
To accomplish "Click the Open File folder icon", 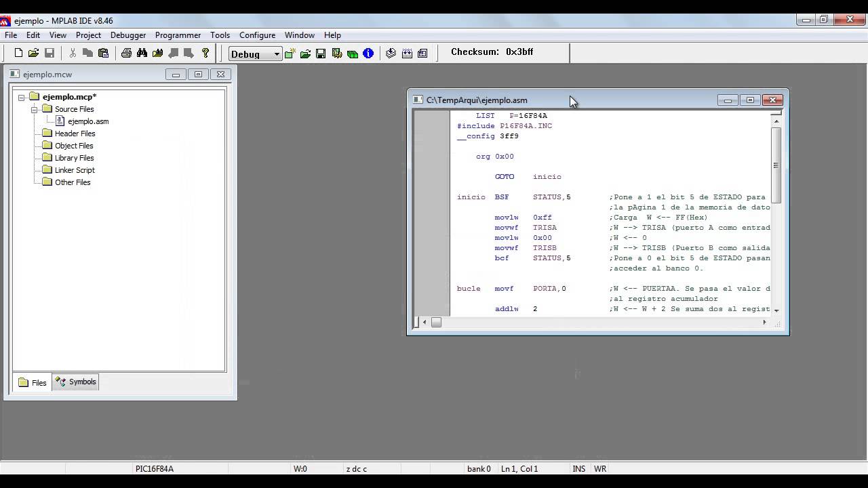I will 33,53.
